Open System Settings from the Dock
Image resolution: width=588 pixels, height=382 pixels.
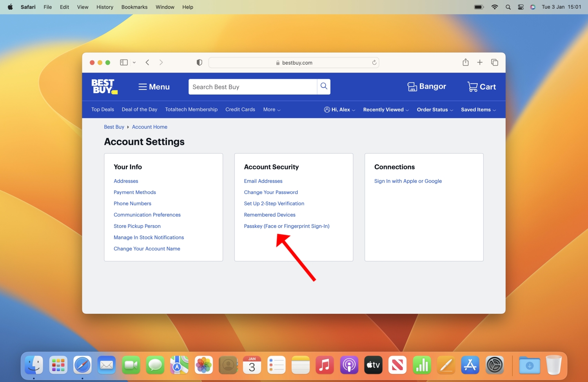pyautogui.click(x=495, y=365)
